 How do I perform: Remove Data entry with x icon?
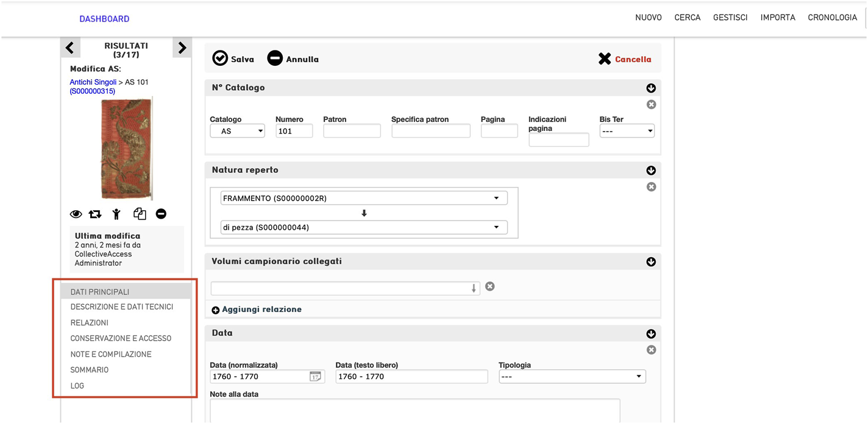651,350
